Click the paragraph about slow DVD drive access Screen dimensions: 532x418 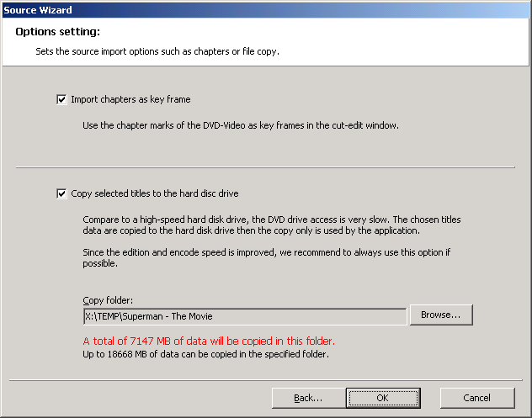click(x=272, y=225)
